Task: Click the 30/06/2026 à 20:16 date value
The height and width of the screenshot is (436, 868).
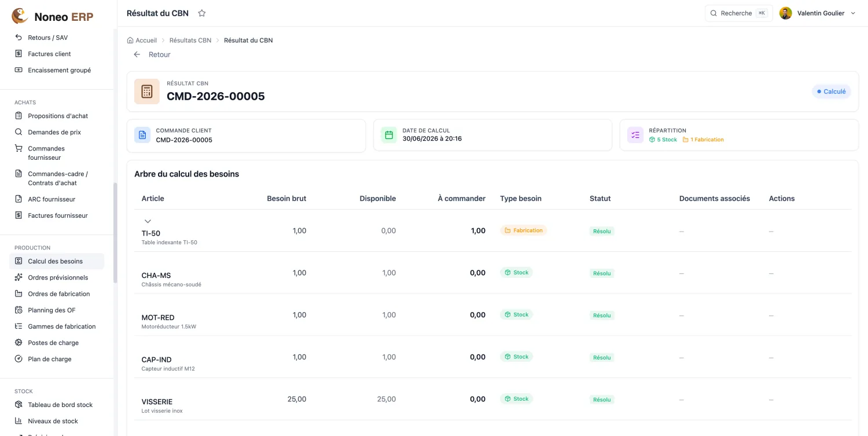Action: 432,139
